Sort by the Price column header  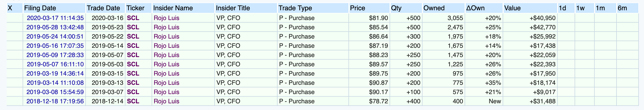click(x=357, y=8)
